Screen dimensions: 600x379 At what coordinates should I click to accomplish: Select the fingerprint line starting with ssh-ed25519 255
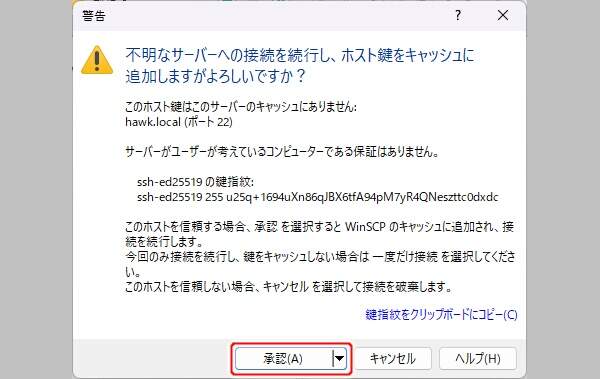[x=318, y=197]
